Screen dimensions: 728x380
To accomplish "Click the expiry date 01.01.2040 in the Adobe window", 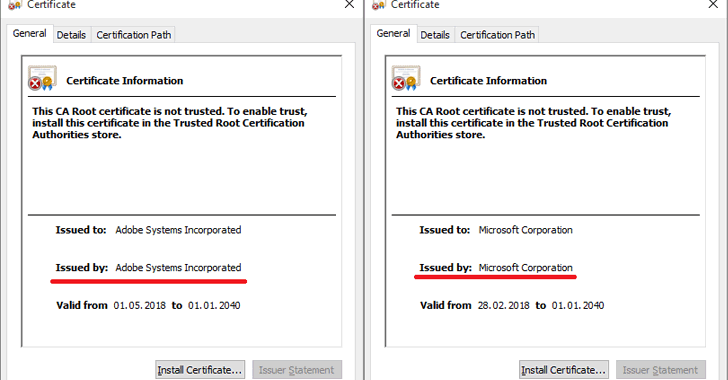I will click(x=214, y=305).
